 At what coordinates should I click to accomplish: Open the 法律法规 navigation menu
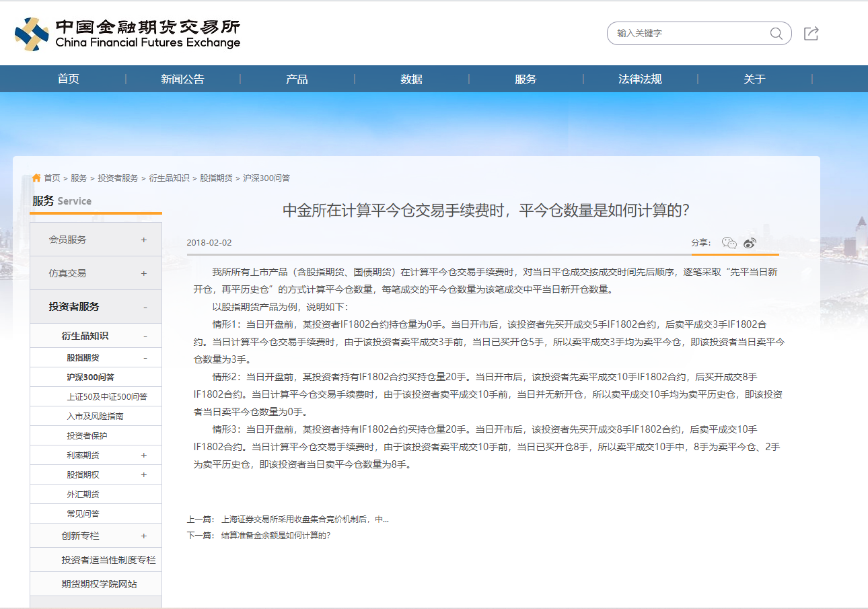[x=640, y=79]
